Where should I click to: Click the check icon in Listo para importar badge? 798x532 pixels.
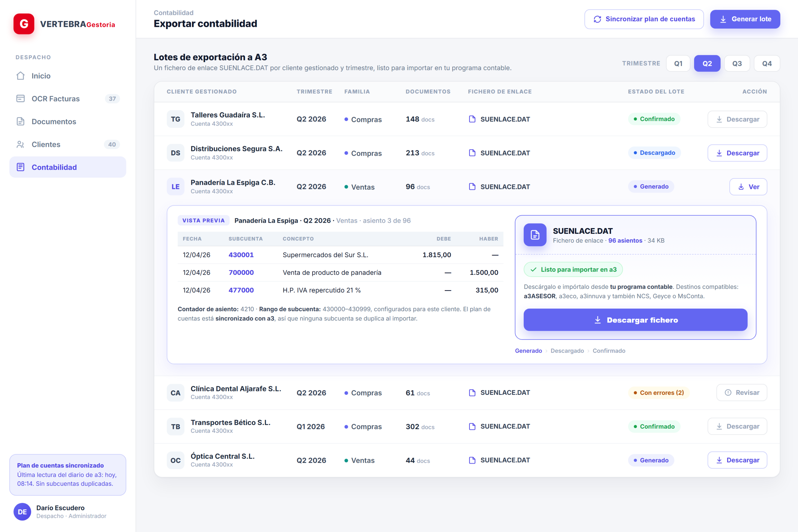[533, 270]
